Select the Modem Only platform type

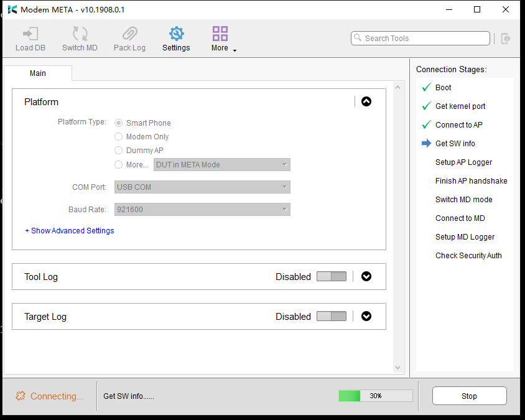click(119, 137)
